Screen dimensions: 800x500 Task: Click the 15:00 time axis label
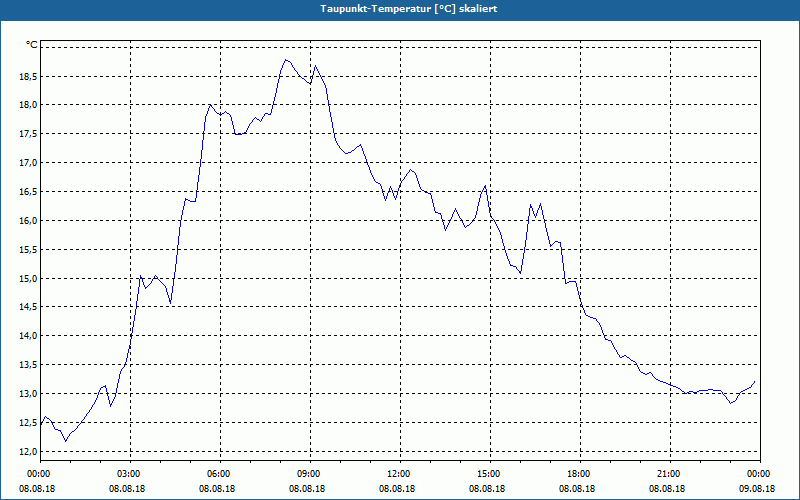[490, 474]
